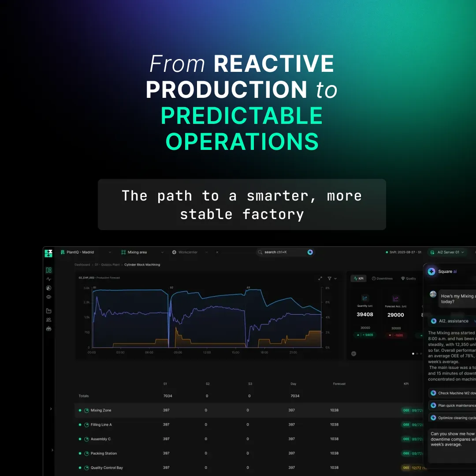Click the Forecast 1038 in Mixing Zone row
Image resolution: width=476 pixels, height=476 pixels.
334,410
